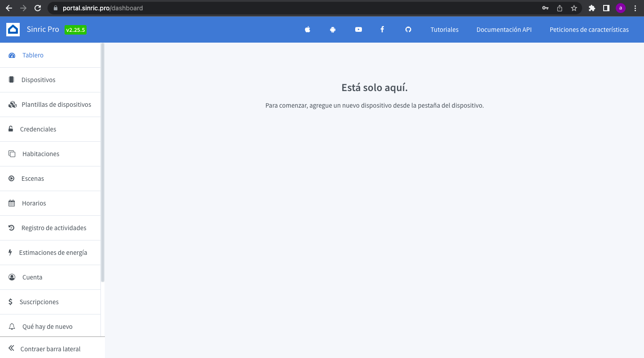This screenshot has height=358, width=644.
Task: Click the YouTube icon in header
Action: [358, 30]
